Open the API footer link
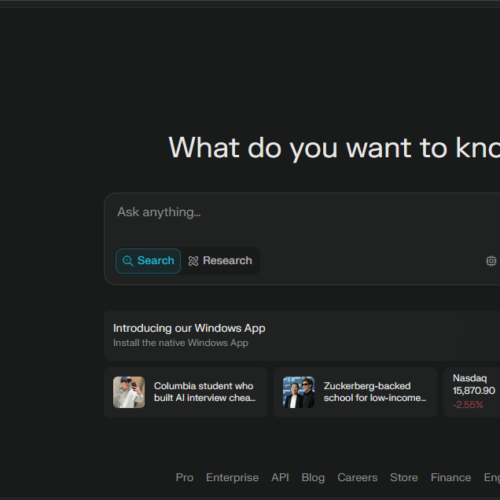Viewport: 500px width, 500px height. pyautogui.click(x=280, y=477)
